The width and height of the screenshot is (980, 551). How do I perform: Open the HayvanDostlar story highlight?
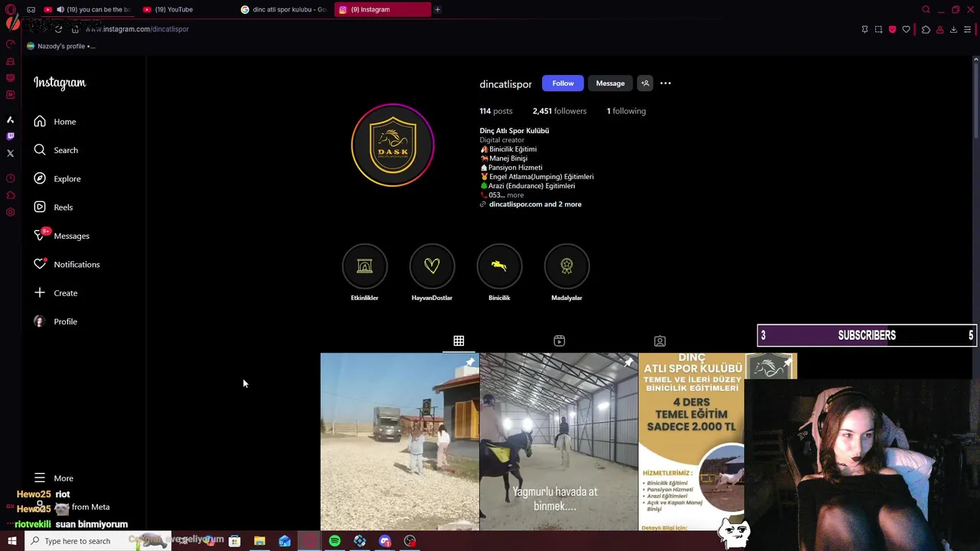pos(432,272)
